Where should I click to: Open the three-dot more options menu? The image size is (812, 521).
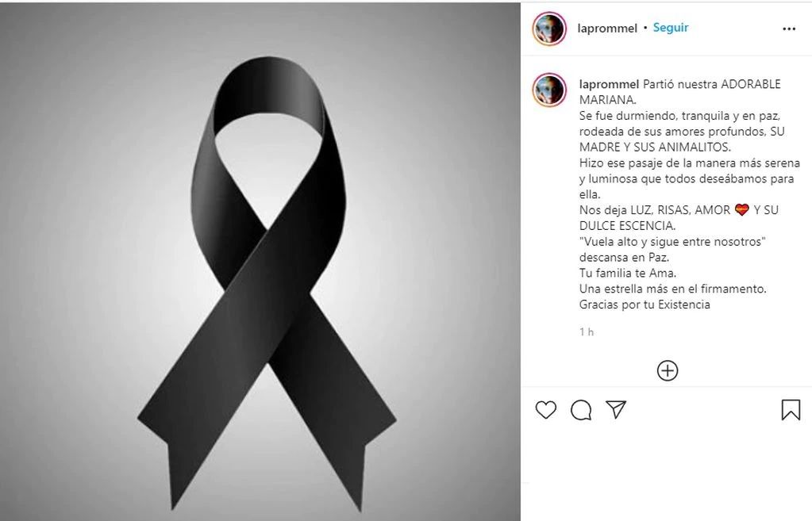(x=789, y=29)
